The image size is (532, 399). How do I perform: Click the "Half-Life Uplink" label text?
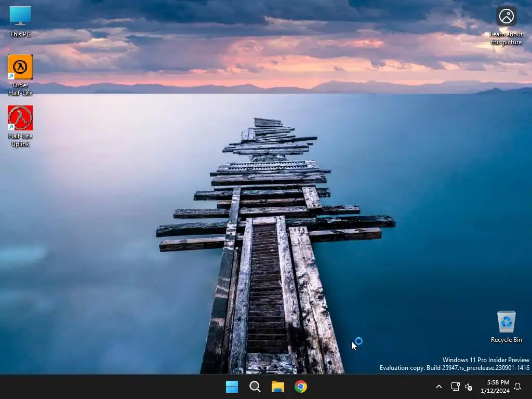click(20, 140)
